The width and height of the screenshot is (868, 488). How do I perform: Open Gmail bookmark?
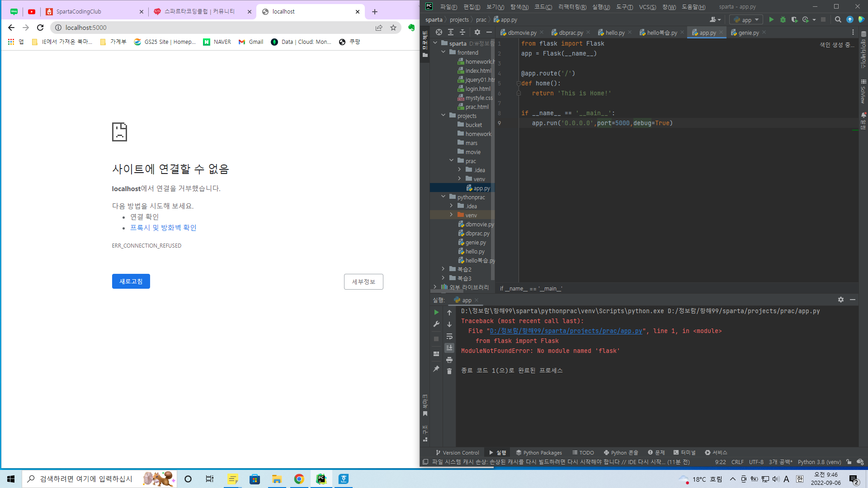tap(251, 42)
